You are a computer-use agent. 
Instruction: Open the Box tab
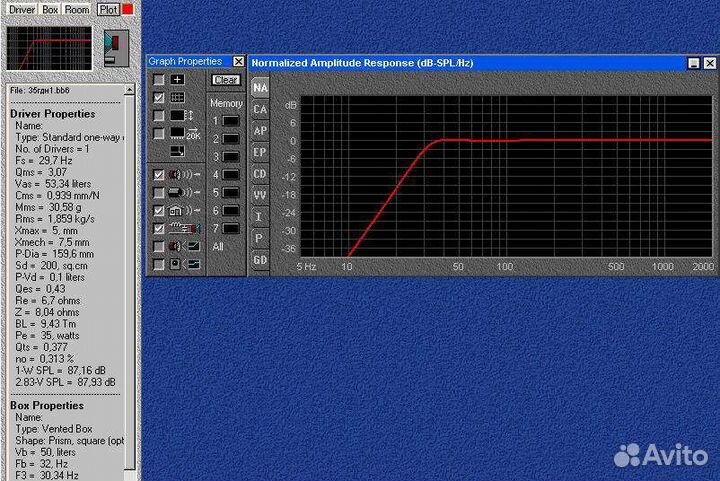point(50,10)
